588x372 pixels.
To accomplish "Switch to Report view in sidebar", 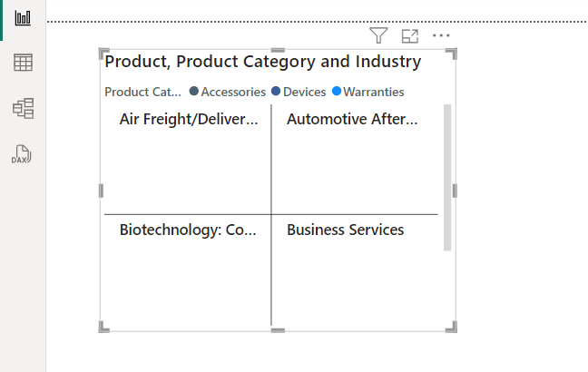I will (23, 18).
